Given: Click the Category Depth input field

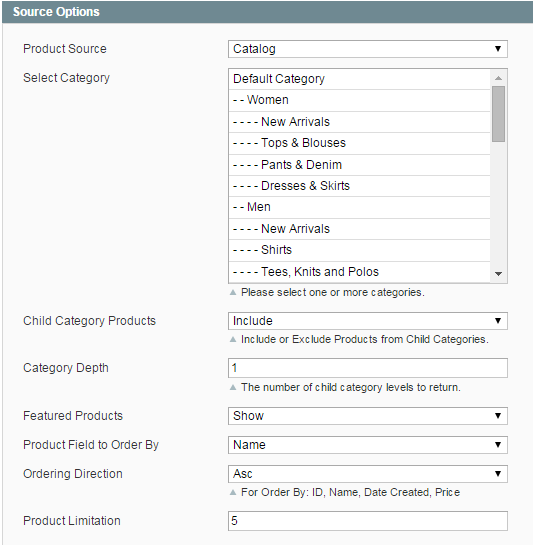Looking at the screenshot, I should [x=368, y=368].
